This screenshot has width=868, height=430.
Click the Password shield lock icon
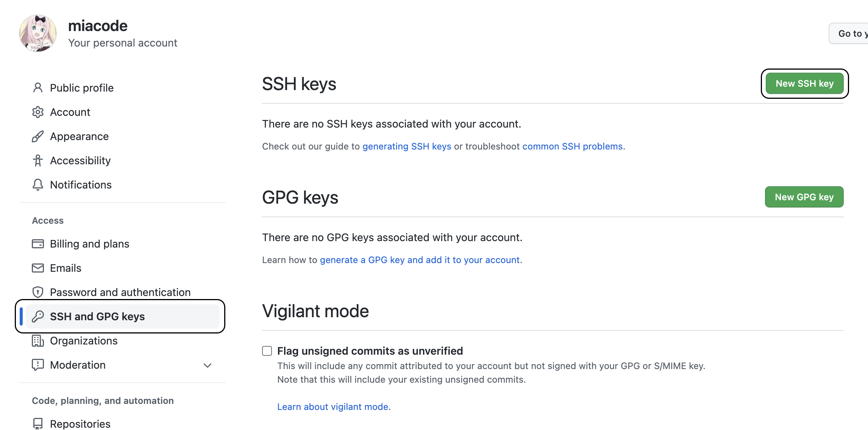coord(38,292)
